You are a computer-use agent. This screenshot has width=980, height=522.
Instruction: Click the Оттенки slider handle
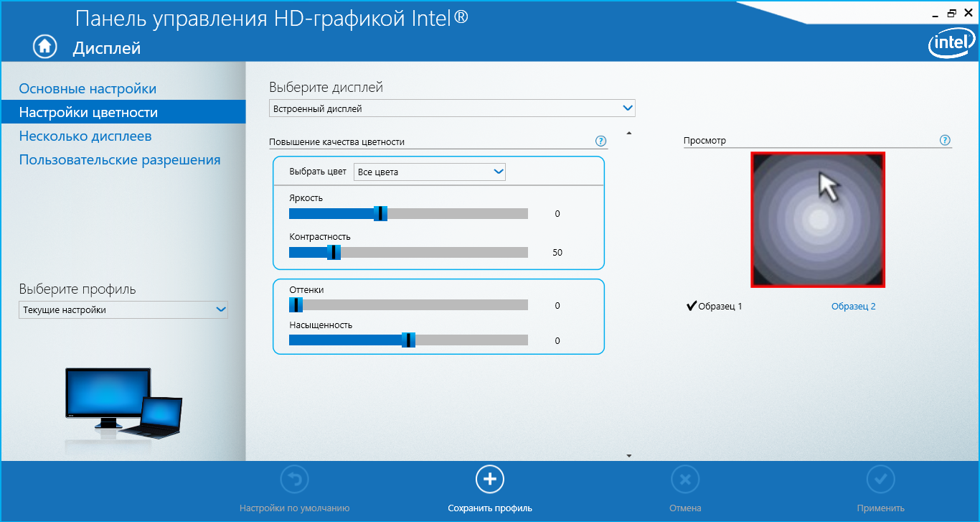(296, 305)
